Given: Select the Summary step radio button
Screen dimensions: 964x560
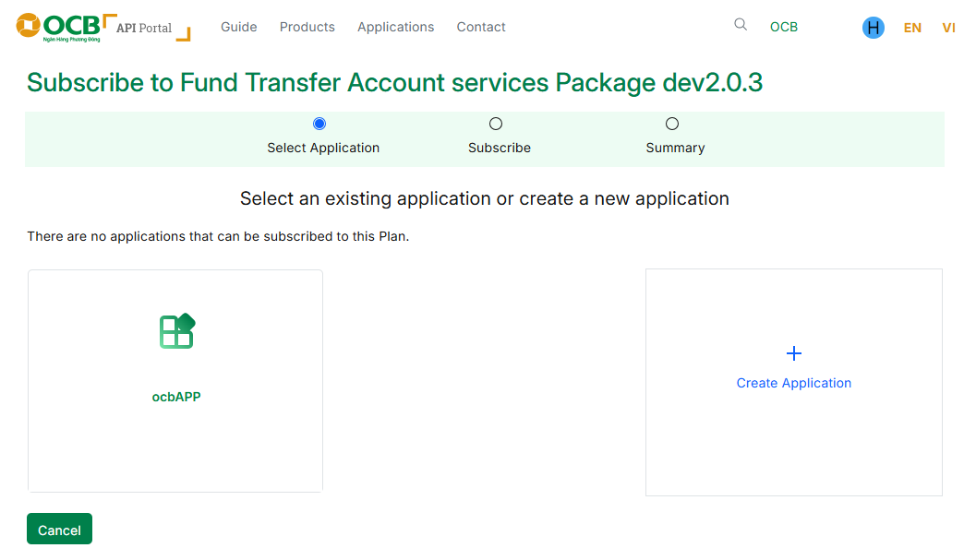Looking at the screenshot, I should click(x=672, y=124).
